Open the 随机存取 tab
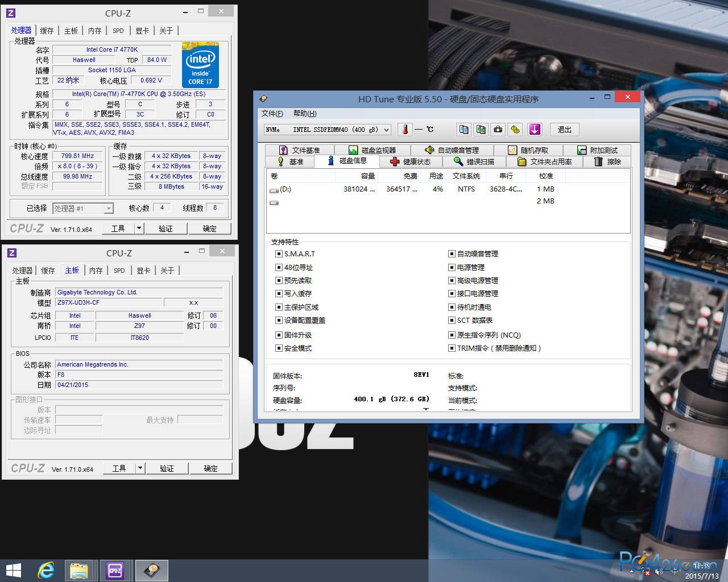The height and width of the screenshot is (582, 728). (528, 150)
